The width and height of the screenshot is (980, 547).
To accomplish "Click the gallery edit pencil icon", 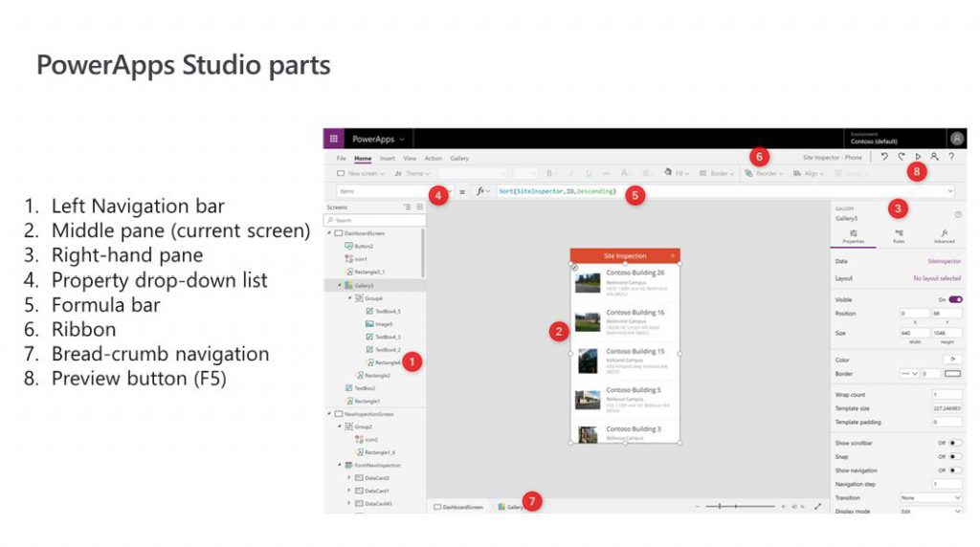I will [x=574, y=267].
